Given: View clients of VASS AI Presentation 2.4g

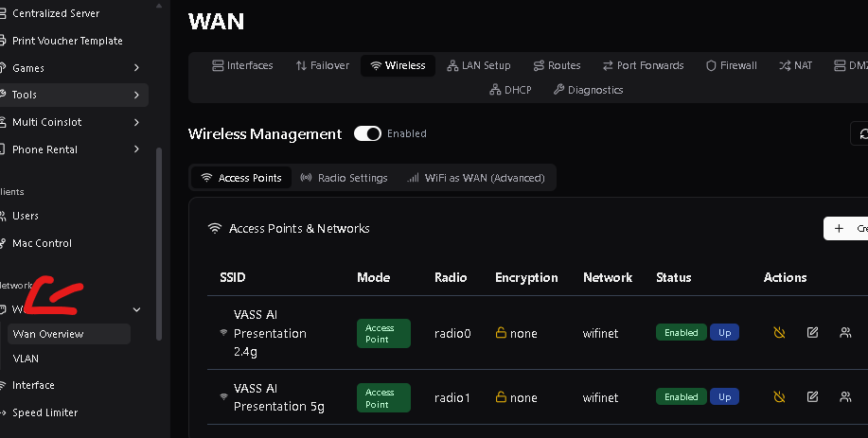Looking at the screenshot, I should click(845, 332).
